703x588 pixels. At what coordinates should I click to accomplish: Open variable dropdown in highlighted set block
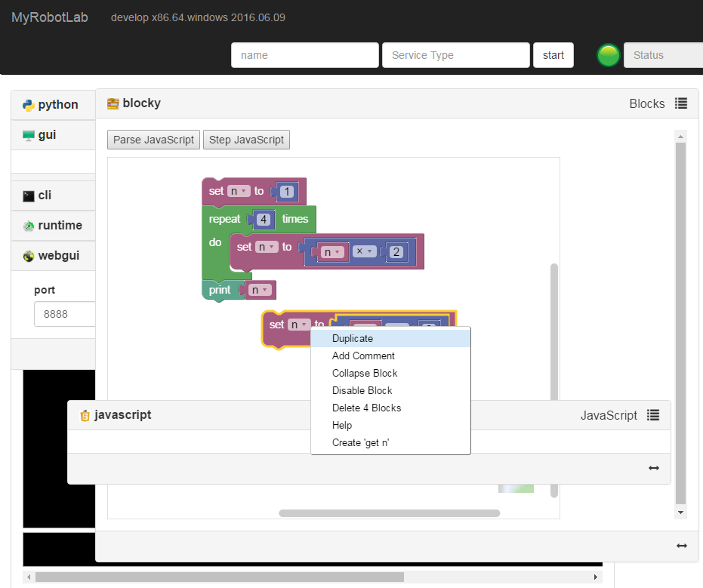point(299,325)
